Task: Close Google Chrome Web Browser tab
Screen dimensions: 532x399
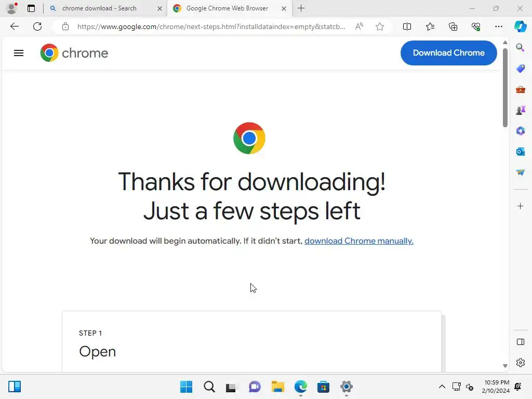Action: [284, 8]
